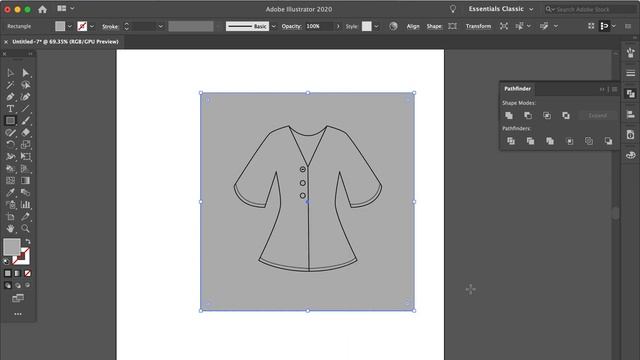Viewport: 640px width, 360px height.
Task: Select the Curvature tool
Action: [x=25, y=97]
